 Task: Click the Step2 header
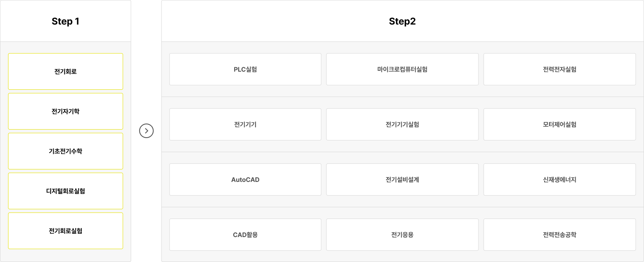point(402,21)
